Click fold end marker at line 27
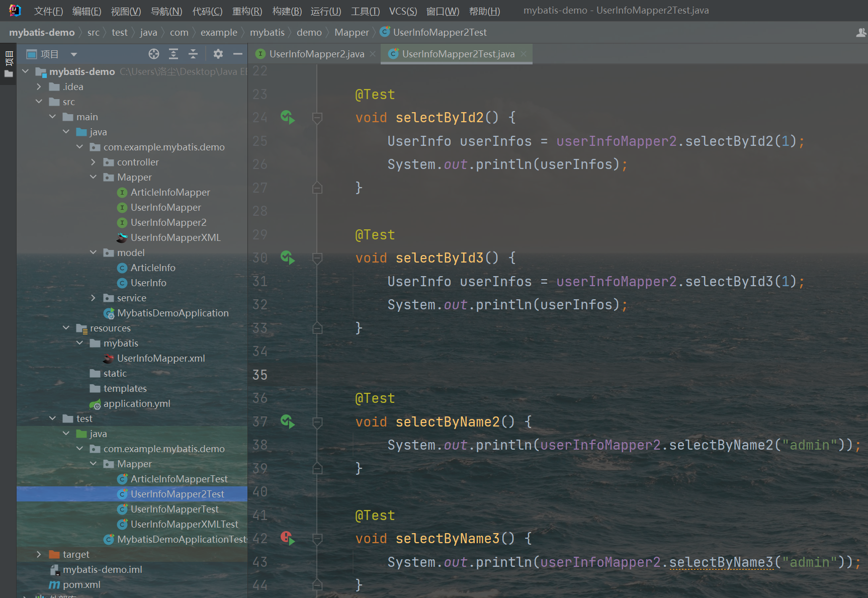 (317, 188)
